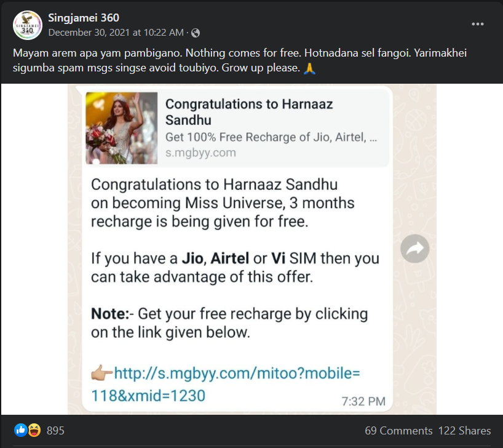Show the 122 Shares list
Image resolution: width=503 pixels, height=448 pixels.
(x=464, y=431)
